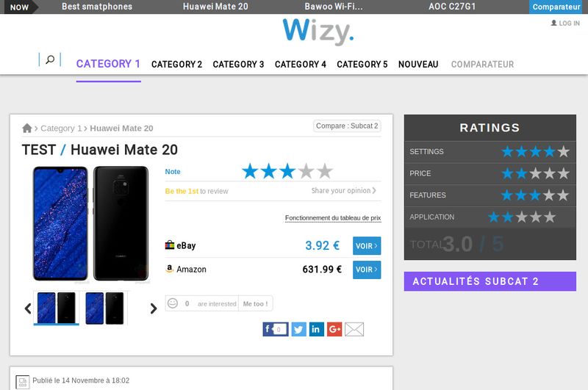Open Nouveau menu item
588x390 pixels.
[x=418, y=65]
